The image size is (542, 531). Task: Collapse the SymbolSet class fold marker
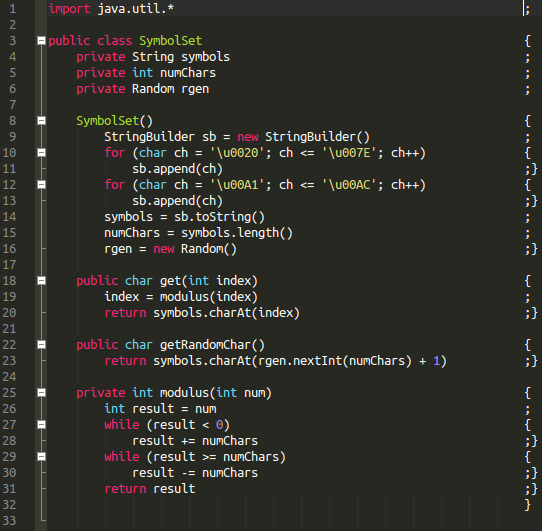click(x=41, y=41)
